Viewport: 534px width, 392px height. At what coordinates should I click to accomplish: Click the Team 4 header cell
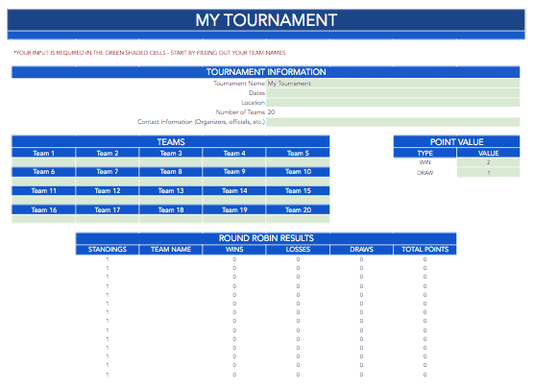coord(234,154)
